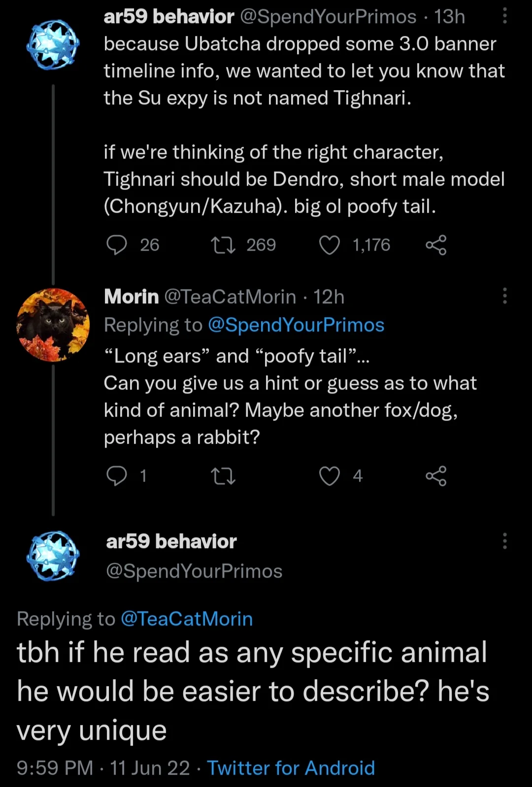Share the top Tighnari tweet
The width and height of the screenshot is (532, 787).
[436, 245]
